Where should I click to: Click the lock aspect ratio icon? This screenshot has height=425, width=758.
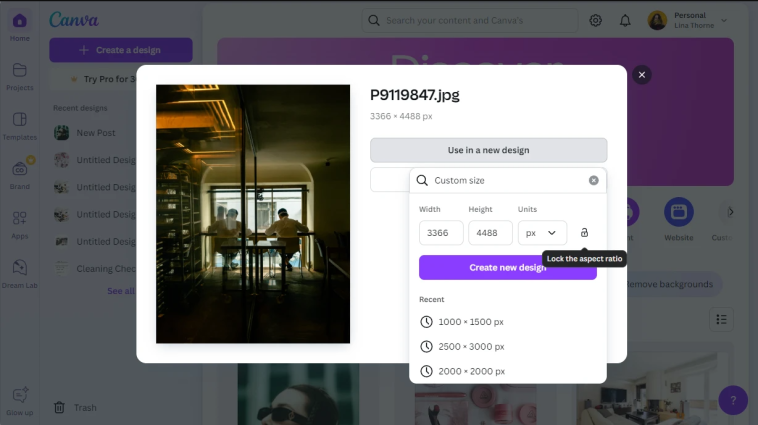(x=584, y=233)
